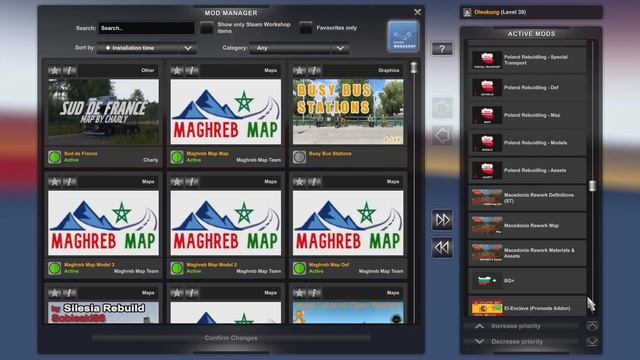Select Macedonia Rework Materials & Assets

tap(527, 253)
